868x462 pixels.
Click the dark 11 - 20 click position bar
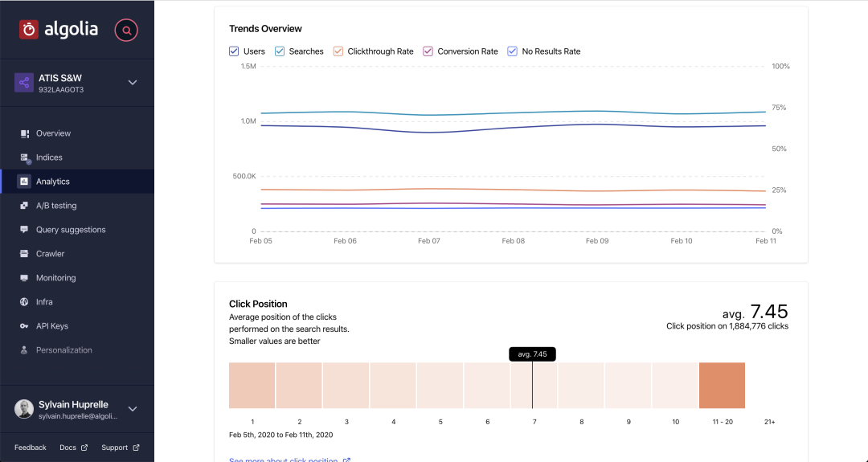[722, 386]
